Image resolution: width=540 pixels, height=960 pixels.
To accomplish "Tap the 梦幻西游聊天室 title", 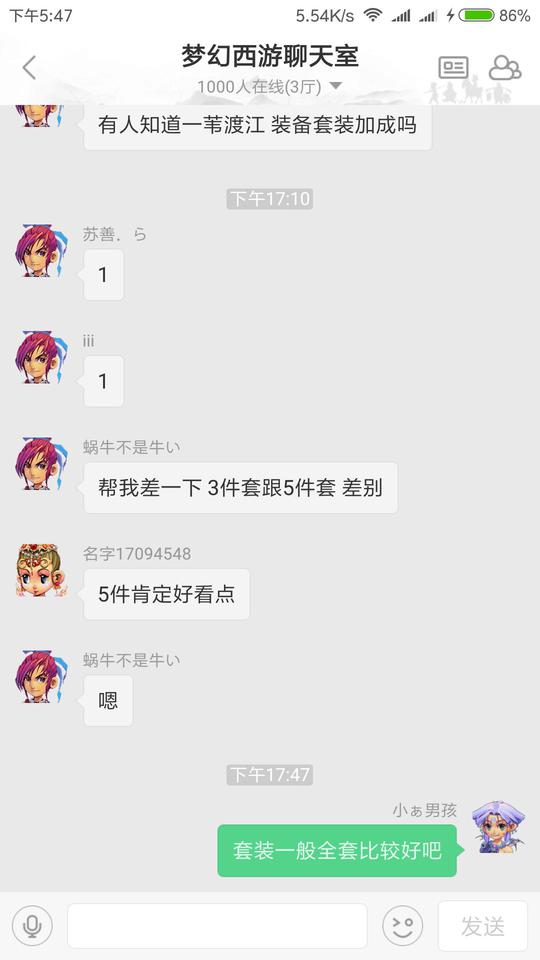I will 269,56.
